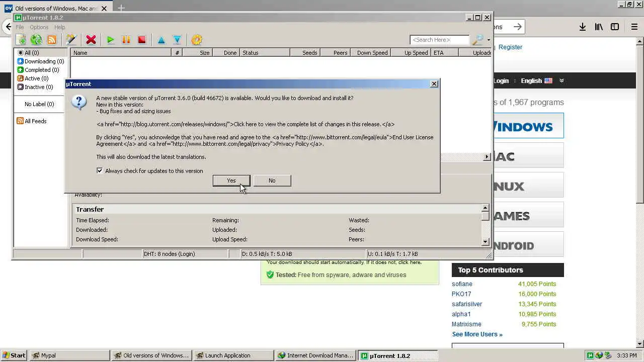Viewport: 644px width, 362px height.
Task: Click Transfer panel scrollbar down arrow
Action: pyautogui.click(x=485, y=242)
